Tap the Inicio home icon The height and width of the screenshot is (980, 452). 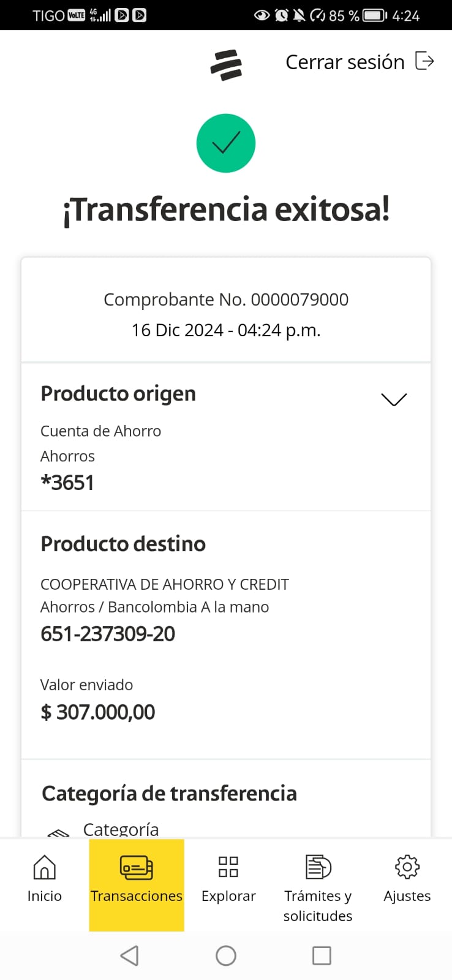point(44,867)
